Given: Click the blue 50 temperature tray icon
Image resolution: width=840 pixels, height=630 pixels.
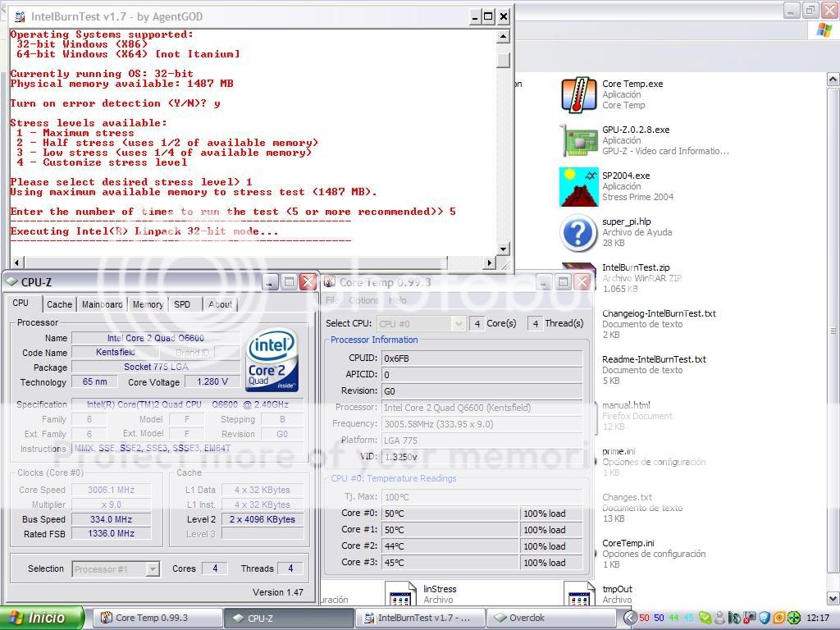Looking at the screenshot, I should click(659, 619).
